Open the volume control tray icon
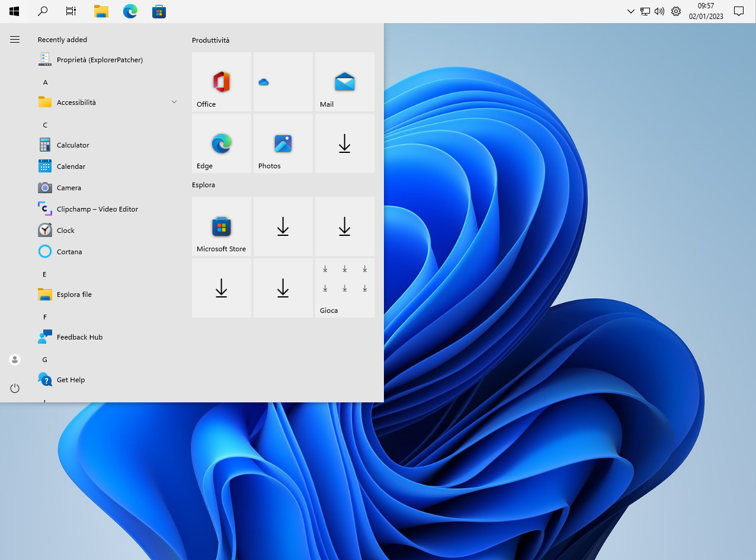This screenshot has height=560, width=756. [x=659, y=11]
